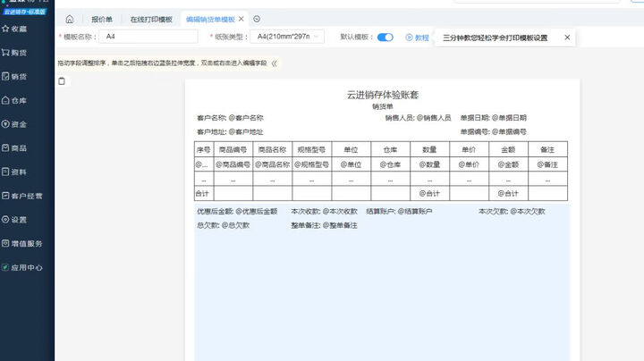Select the 商品名称 column header in template
This screenshot has width=644, height=361.
(x=272, y=149)
